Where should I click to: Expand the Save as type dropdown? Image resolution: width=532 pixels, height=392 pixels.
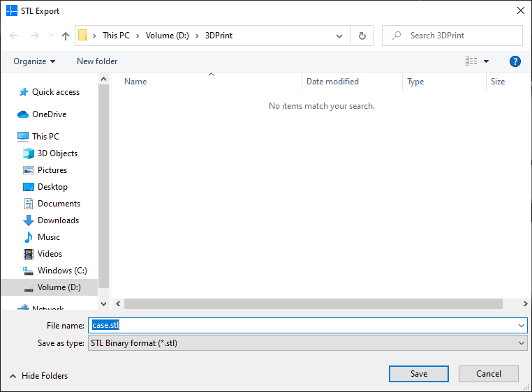click(522, 343)
